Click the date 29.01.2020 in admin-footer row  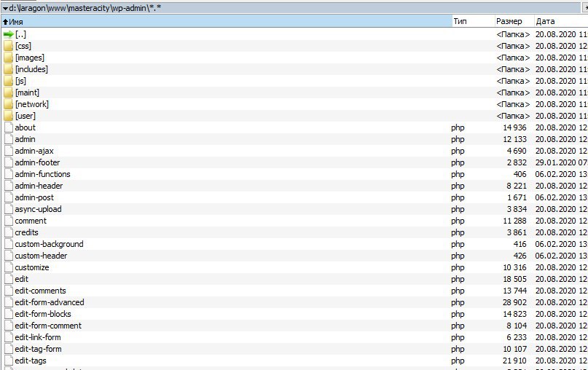[x=555, y=162]
